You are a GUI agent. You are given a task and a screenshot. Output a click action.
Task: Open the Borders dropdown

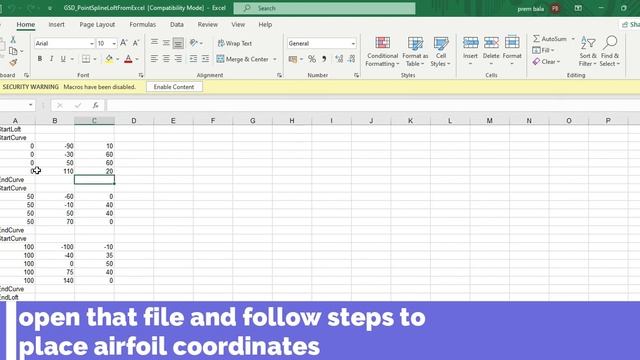[95, 60]
